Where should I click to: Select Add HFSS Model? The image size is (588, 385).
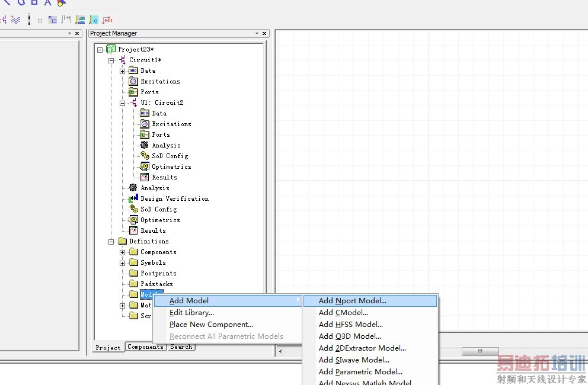(x=370, y=324)
